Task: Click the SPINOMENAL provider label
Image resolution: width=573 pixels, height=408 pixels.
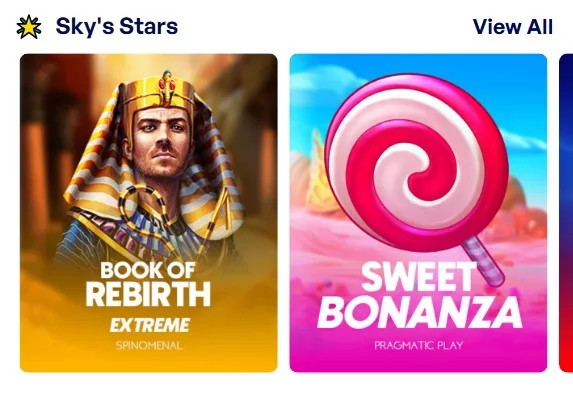Action: (x=149, y=345)
